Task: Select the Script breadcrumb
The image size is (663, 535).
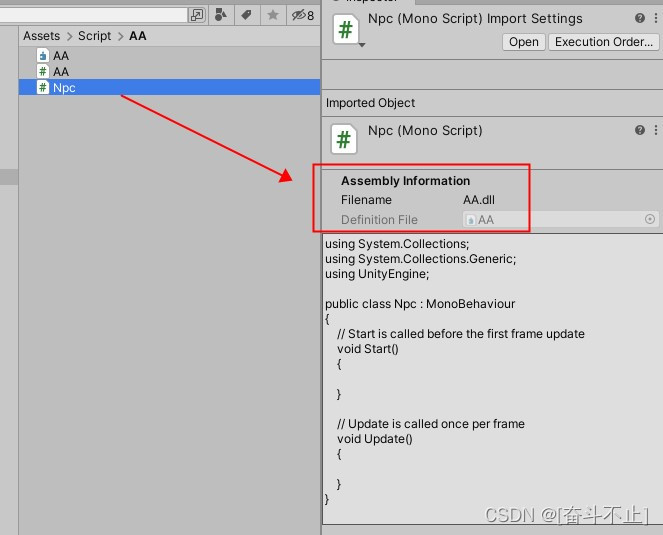Action: [94, 36]
